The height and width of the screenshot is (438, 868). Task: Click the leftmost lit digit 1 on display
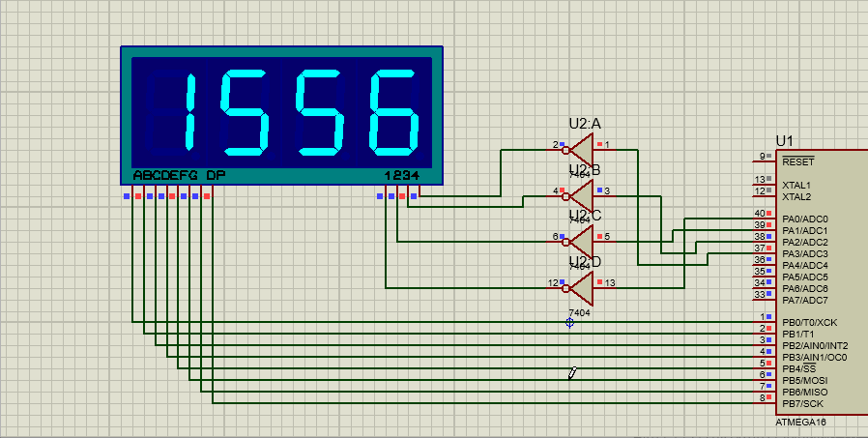(189, 112)
